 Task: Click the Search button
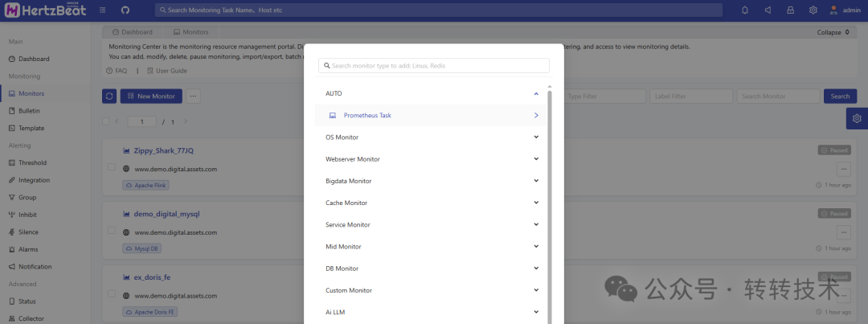click(840, 96)
